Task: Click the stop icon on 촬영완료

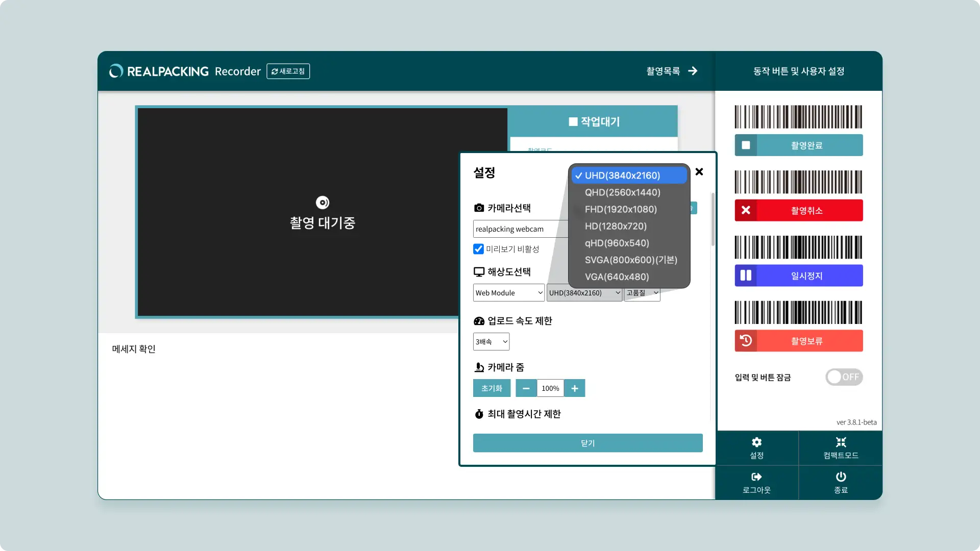Action: [x=746, y=145]
